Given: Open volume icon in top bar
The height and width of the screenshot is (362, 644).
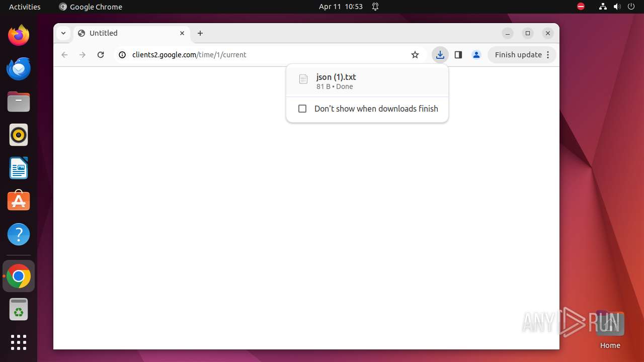Looking at the screenshot, I should point(617,7).
